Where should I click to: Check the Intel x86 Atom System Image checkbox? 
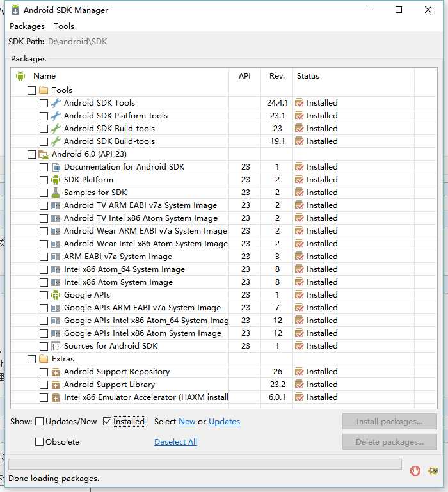click(44, 282)
